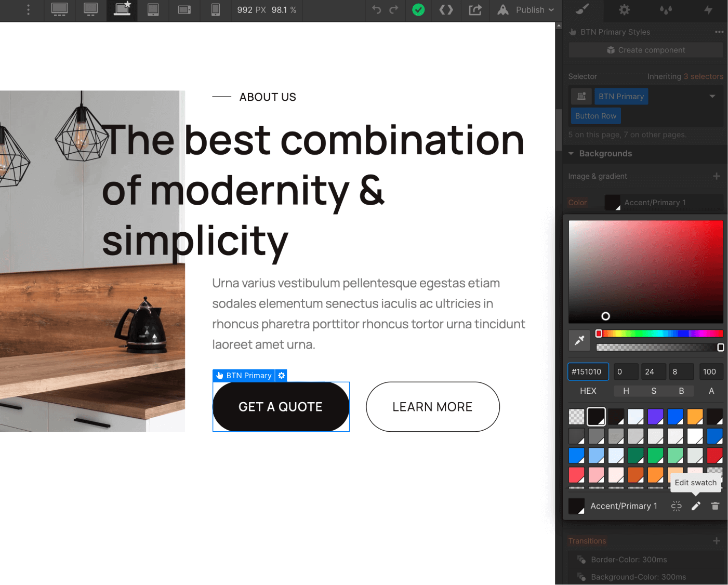Activate the eyedropper color picker
This screenshot has width=728, height=585.
click(x=579, y=340)
